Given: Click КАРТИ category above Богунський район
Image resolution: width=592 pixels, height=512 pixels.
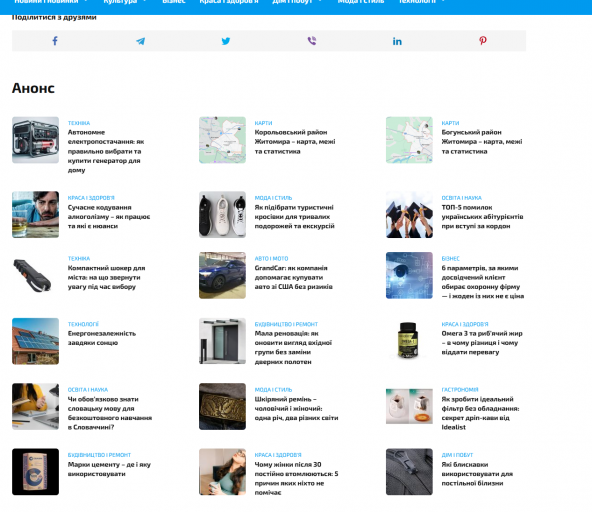Looking at the screenshot, I should (x=450, y=123).
